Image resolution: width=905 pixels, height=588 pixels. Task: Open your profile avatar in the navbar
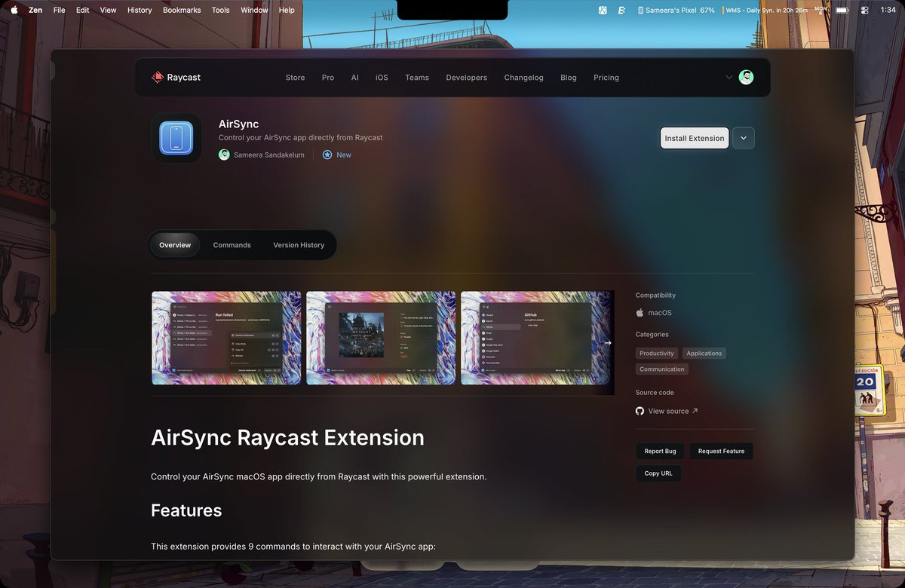tap(746, 77)
